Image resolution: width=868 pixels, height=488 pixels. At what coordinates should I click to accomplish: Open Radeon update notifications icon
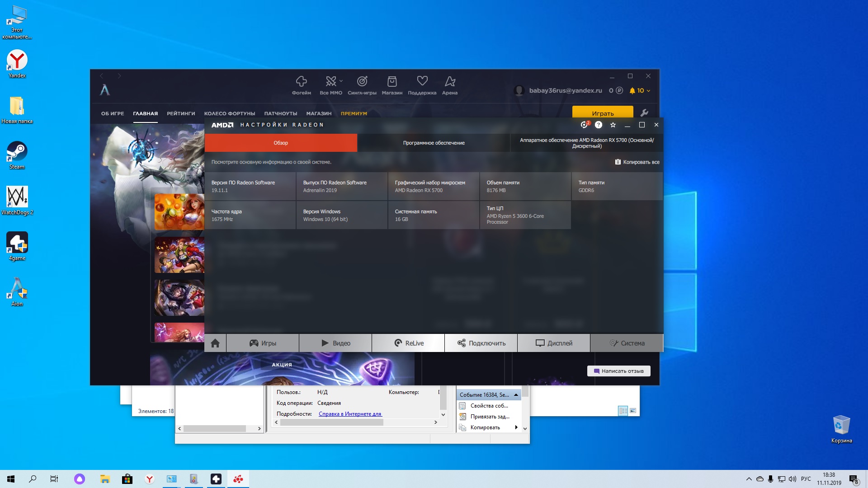click(x=585, y=125)
